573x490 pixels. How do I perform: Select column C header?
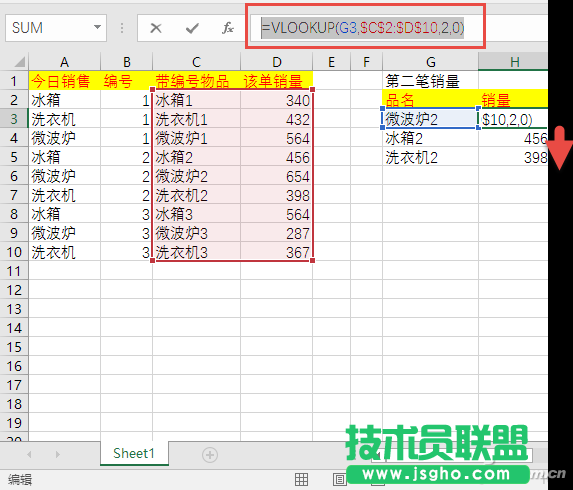click(x=196, y=61)
